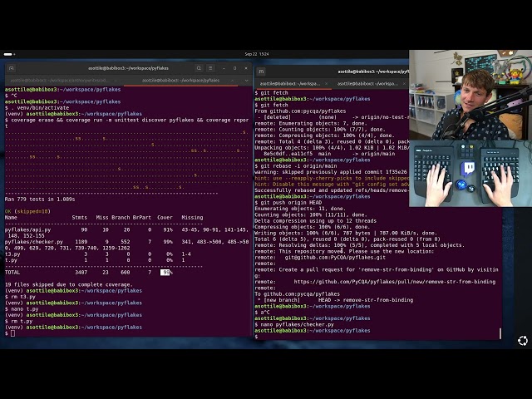Screen dimensions: 532x399
Task: Click the left terminal window title text
Action: pyautogui.click(x=128, y=68)
